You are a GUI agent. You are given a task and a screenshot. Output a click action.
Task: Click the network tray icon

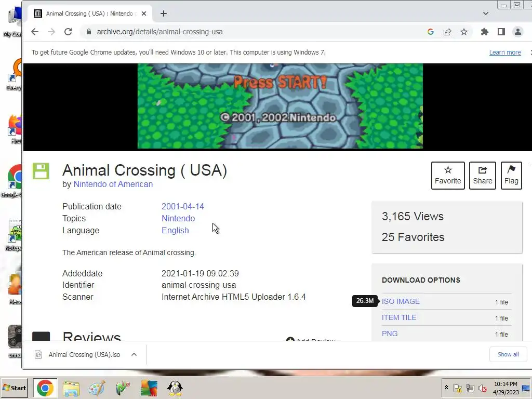click(470, 388)
